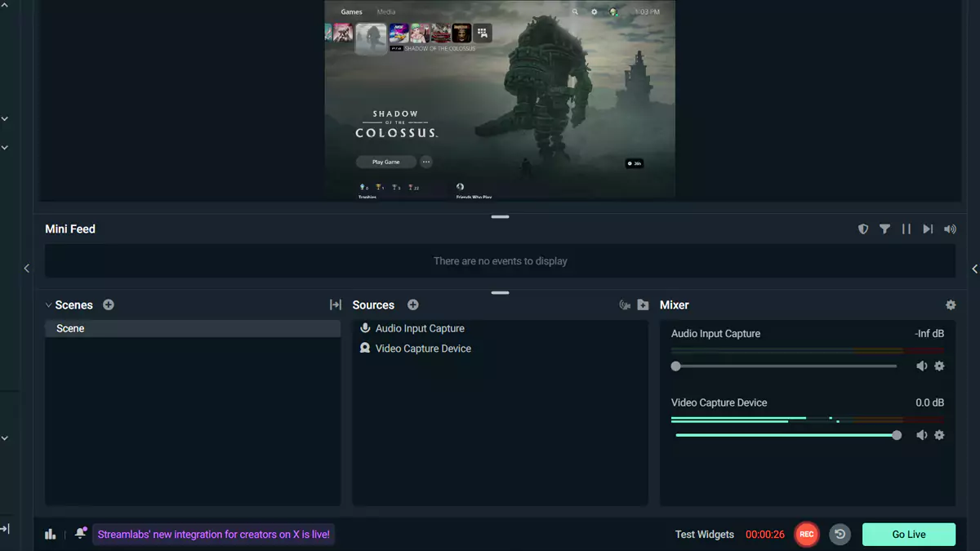Viewport: 980px width, 551px height.
Task: Click the Video Capture Device 0.0 dB value
Action: click(929, 402)
